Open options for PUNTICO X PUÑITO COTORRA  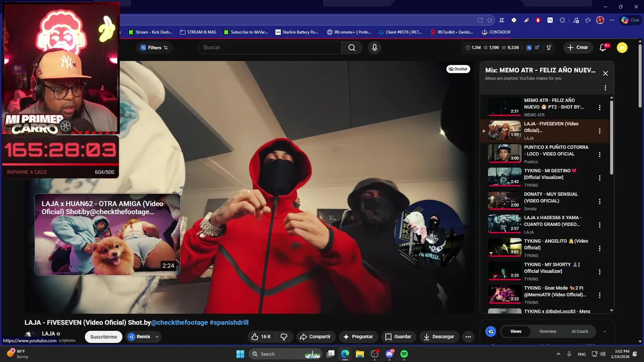pyautogui.click(x=599, y=154)
